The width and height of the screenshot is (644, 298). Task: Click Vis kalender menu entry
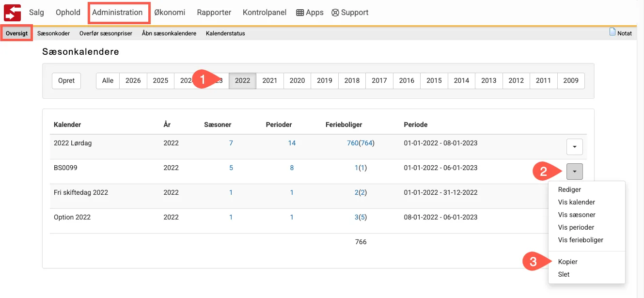tap(576, 202)
